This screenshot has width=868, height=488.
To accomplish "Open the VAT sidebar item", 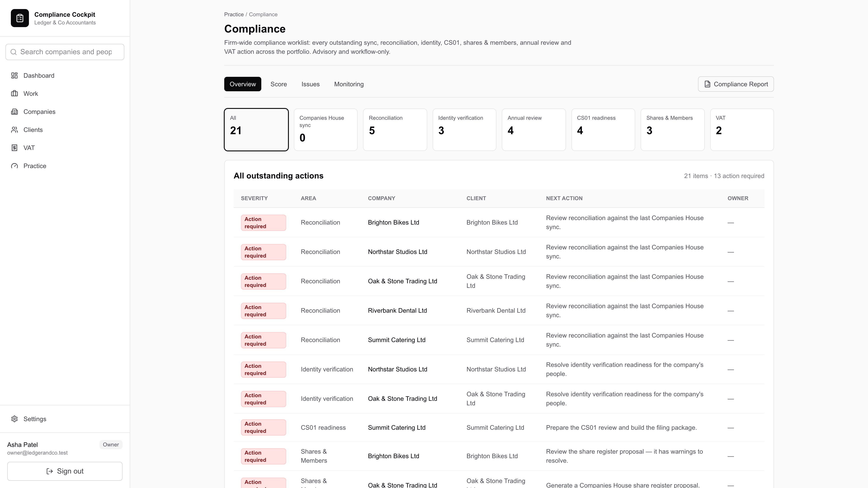I will (65, 148).
